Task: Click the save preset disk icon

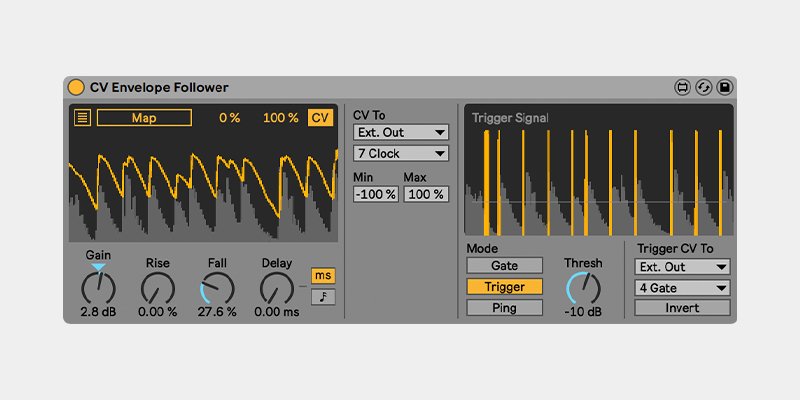Action: (x=724, y=87)
